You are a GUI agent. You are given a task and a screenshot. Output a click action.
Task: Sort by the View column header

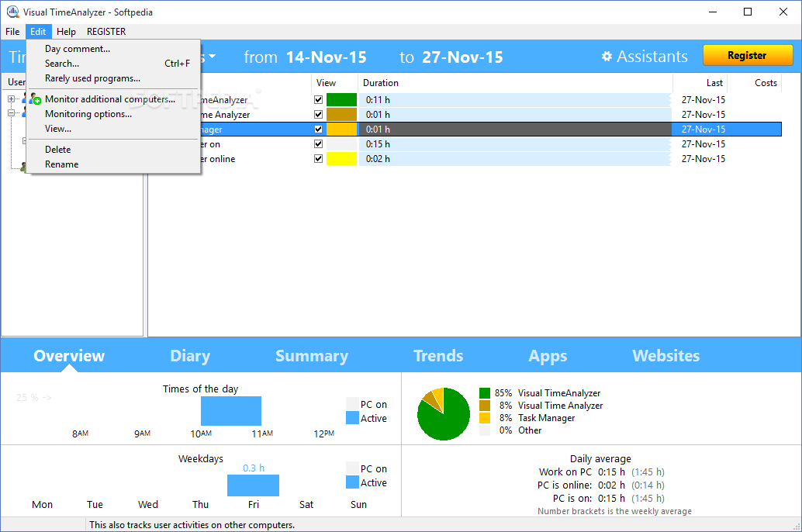[x=334, y=83]
